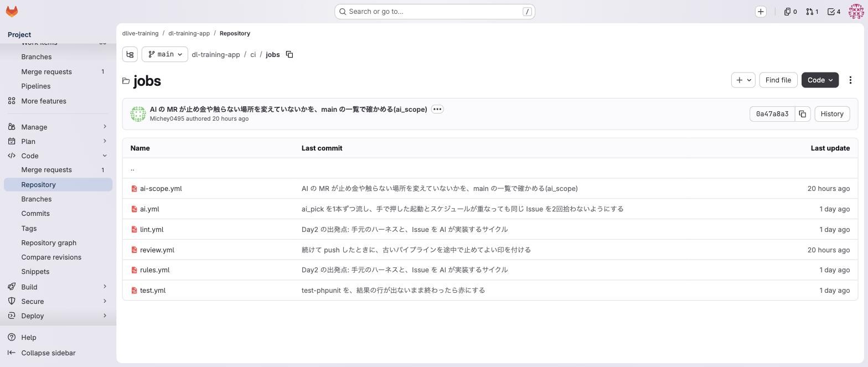Open assigned issues counter icon
868x367 pixels.
(790, 12)
